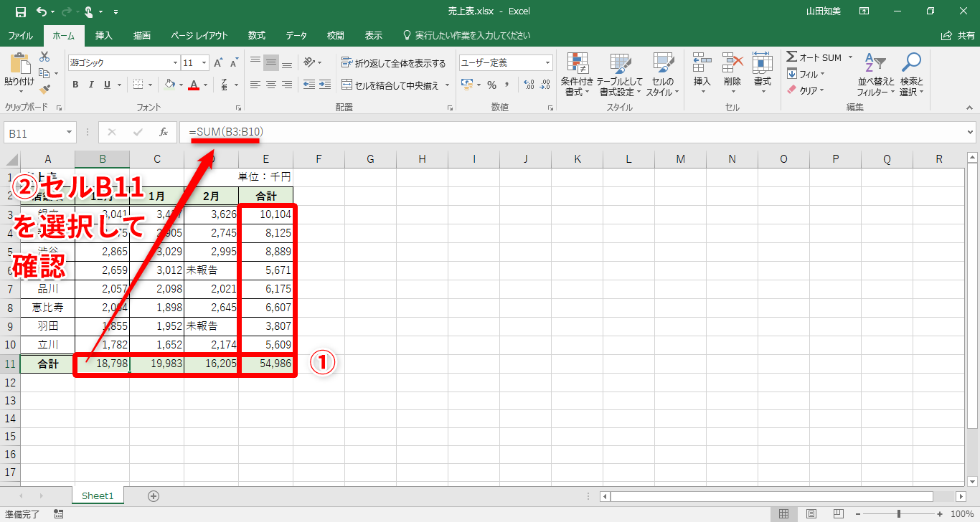Image resolution: width=980 pixels, height=522 pixels.
Task: Toggle Bold formatting
Action: 75,85
